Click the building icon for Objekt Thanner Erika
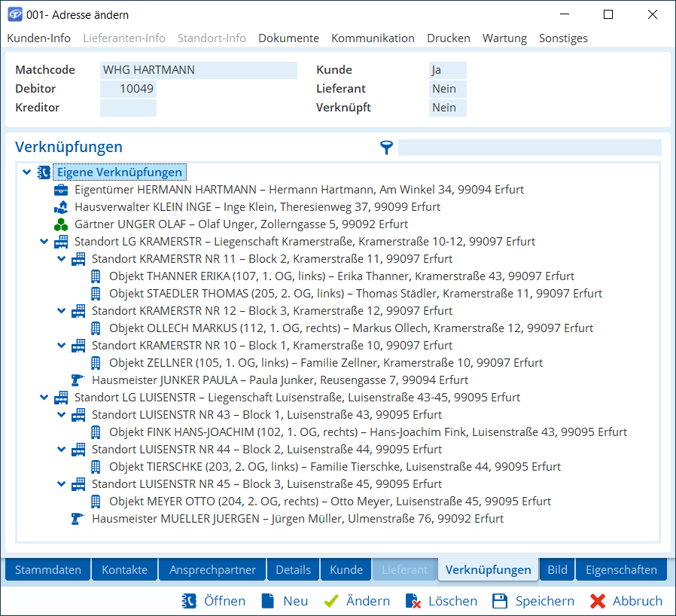Image resolution: width=676 pixels, height=616 pixels. point(96,276)
